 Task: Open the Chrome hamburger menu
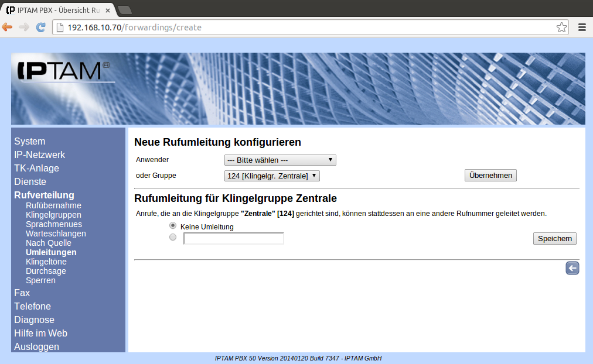tap(582, 27)
